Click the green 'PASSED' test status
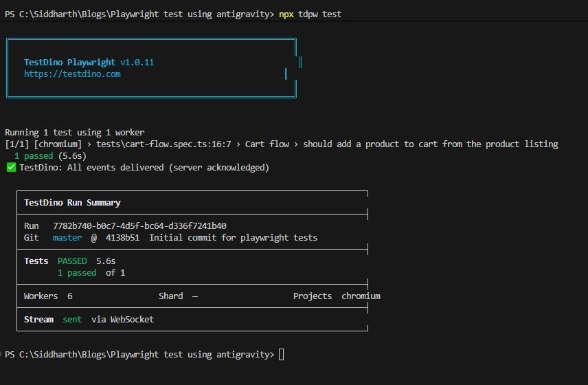Viewport: 588px width, 385px height. (x=72, y=261)
